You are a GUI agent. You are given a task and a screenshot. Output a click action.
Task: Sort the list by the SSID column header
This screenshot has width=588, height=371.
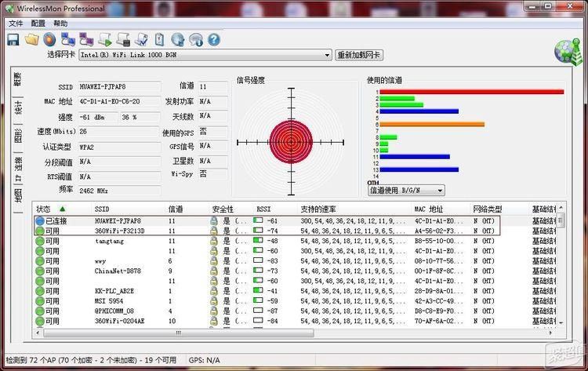pyautogui.click(x=129, y=209)
